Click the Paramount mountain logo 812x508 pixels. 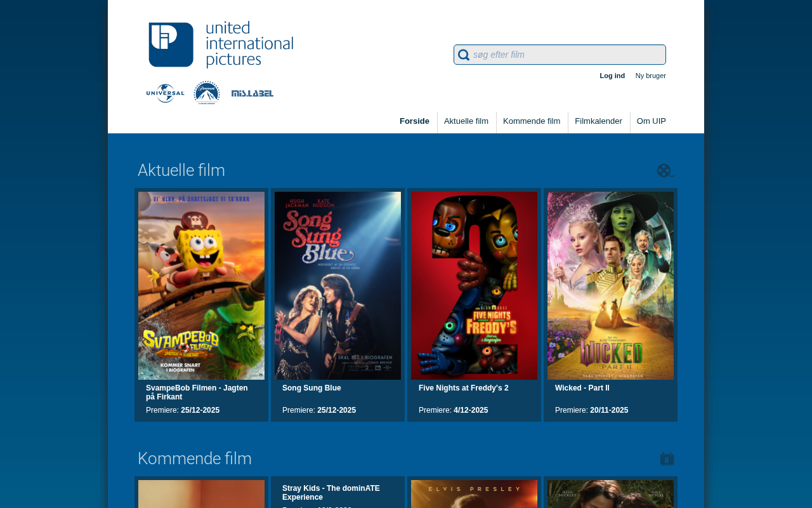pos(207,93)
